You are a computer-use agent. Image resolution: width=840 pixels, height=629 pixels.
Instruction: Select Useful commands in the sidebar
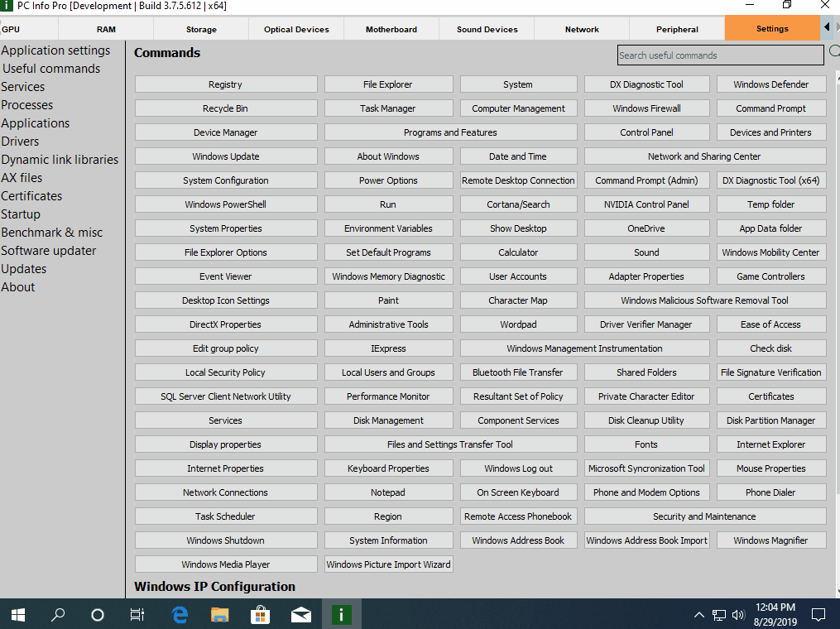(51, 69)
